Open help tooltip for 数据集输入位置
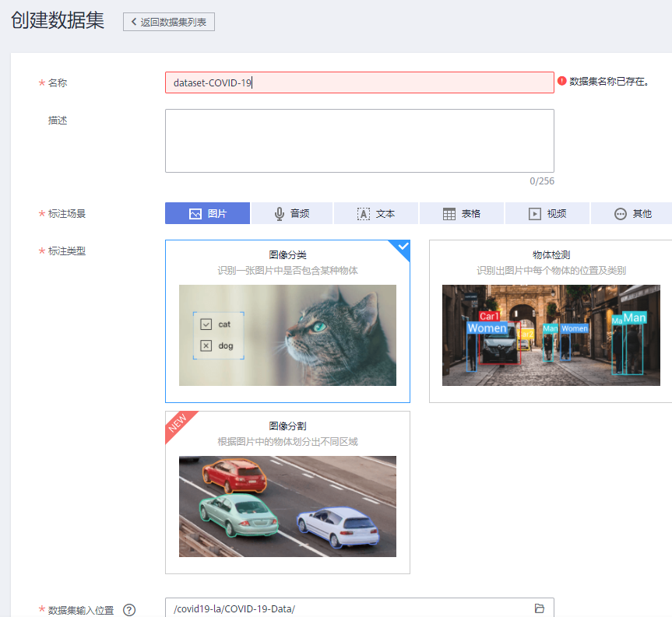This screenshot has width=672, height=617. pyautogui.click(x=129, y=610)
